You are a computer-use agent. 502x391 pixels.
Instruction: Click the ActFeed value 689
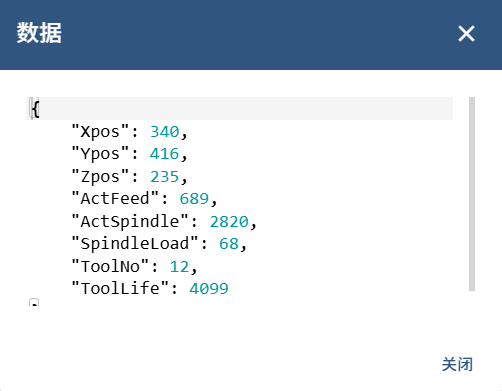[x=194, y=199]
